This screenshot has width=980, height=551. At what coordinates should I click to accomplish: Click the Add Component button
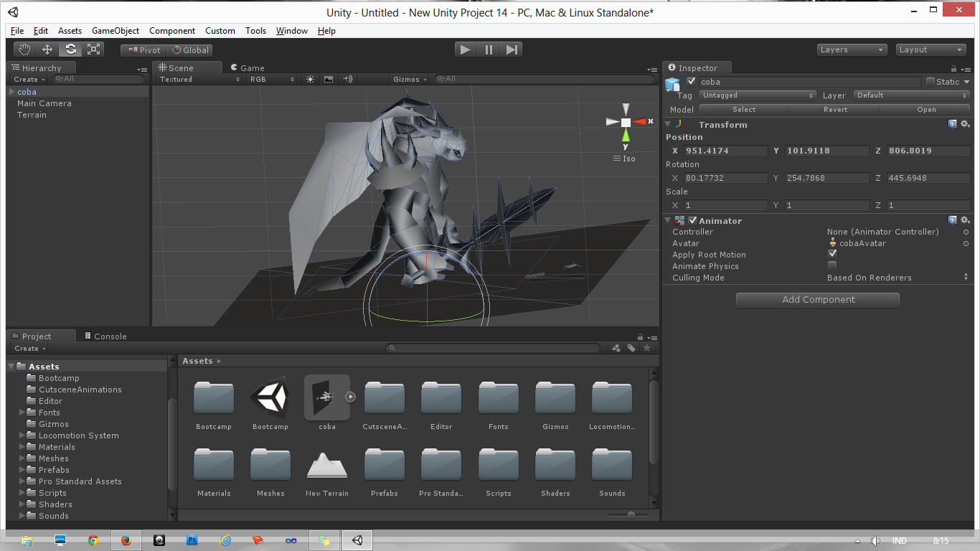(817, 299)
